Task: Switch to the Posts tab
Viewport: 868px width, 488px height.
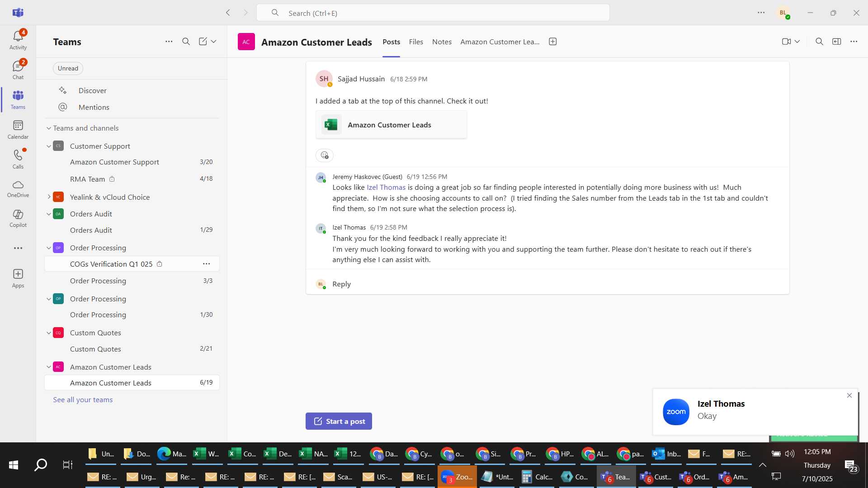Action: tap(391, 42)
